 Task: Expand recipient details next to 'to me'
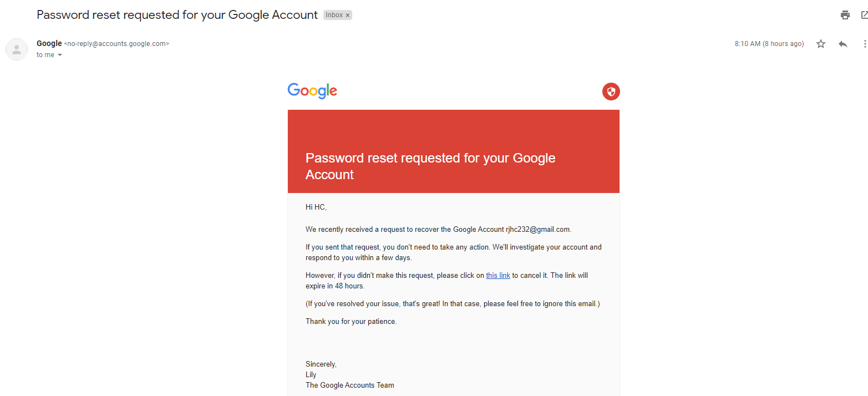click(60, 55)
